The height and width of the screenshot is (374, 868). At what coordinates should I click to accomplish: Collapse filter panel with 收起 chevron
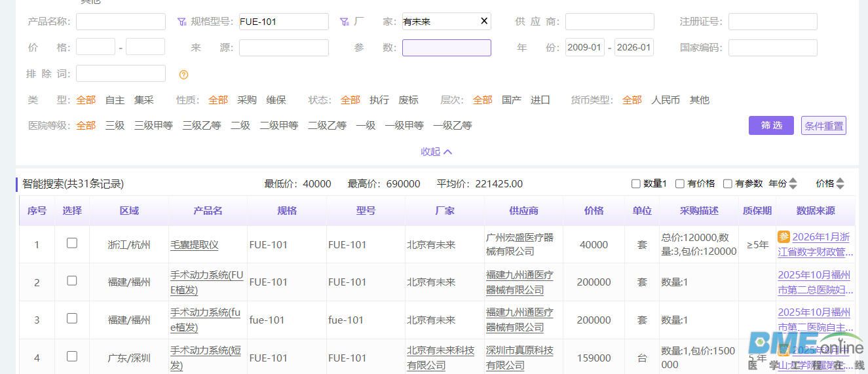click(x=436, y=151)
